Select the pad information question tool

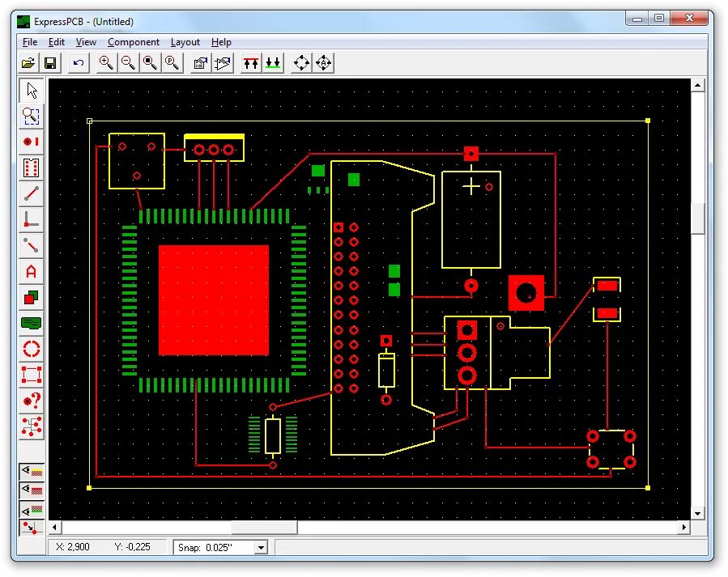(32, 401)
